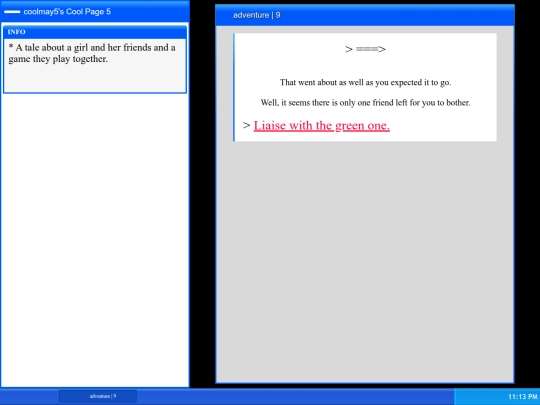This screenshot has height=405, width=540.
Task: Click the 'A tale about a girl' description text
Action: [x=92, y=53]
